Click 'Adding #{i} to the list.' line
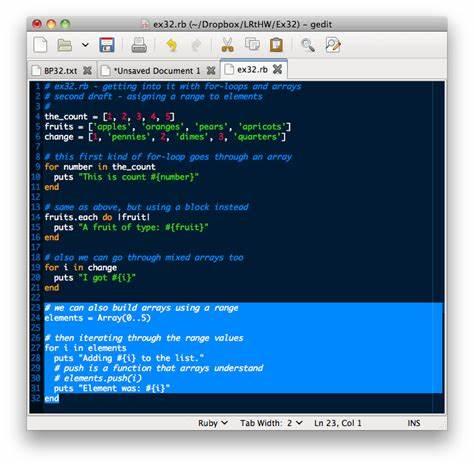Viewport: 474px width, 467px height. click(x=129, y=358)
